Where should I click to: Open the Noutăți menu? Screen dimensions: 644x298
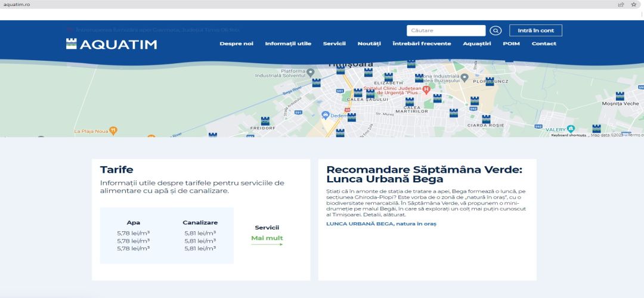369,44
